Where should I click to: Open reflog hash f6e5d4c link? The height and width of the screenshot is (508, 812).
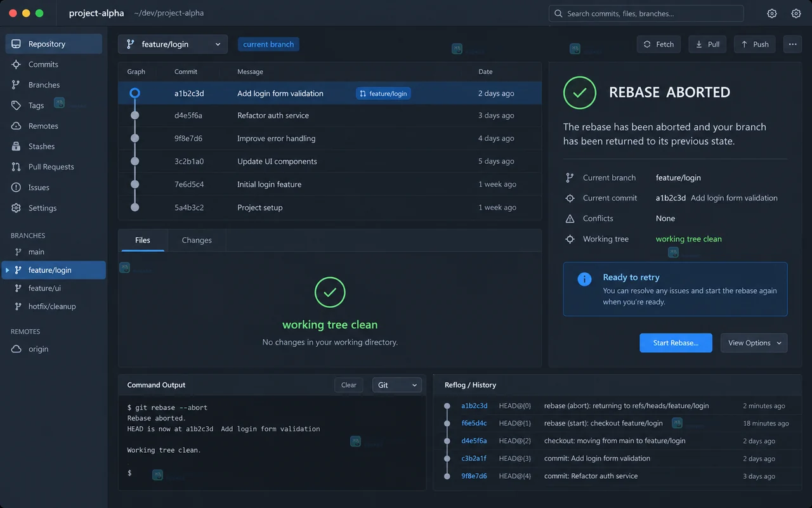tap(474, 423)
